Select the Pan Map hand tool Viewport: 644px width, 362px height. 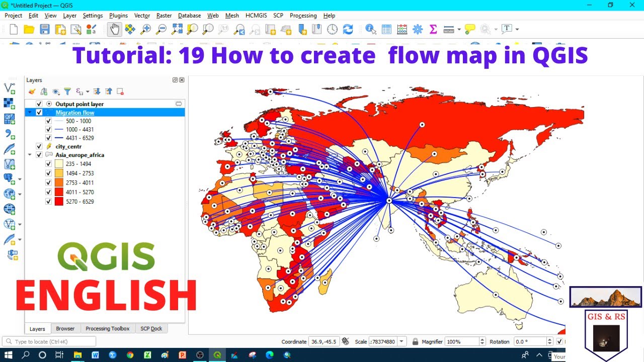[x=115, y=29]
